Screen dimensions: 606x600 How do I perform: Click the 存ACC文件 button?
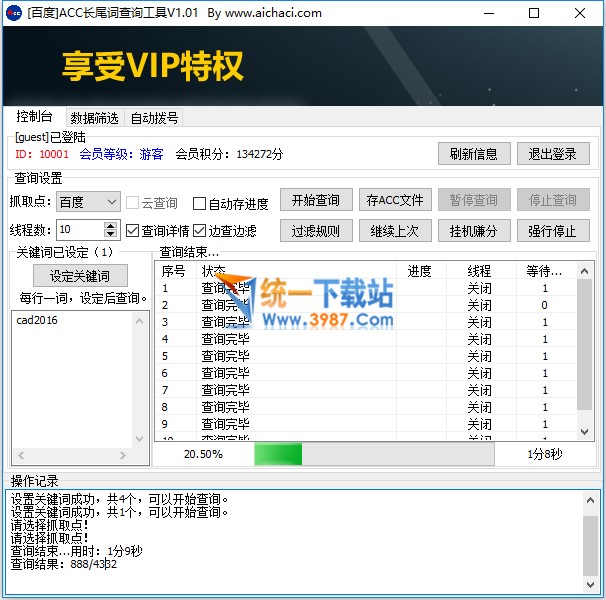395,201
